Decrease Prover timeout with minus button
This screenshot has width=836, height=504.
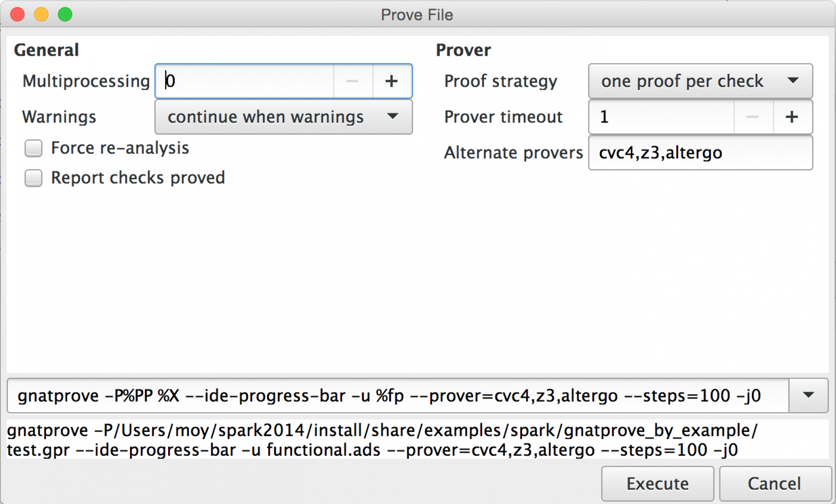tap(753, 117)
